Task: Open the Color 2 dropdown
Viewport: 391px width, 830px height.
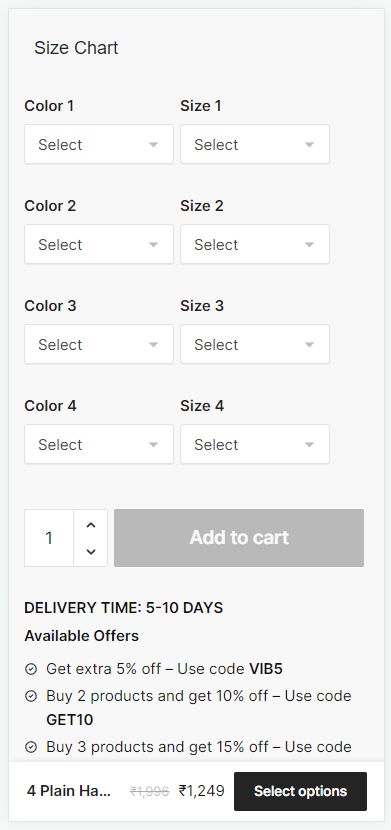Action: click(99, 244)
